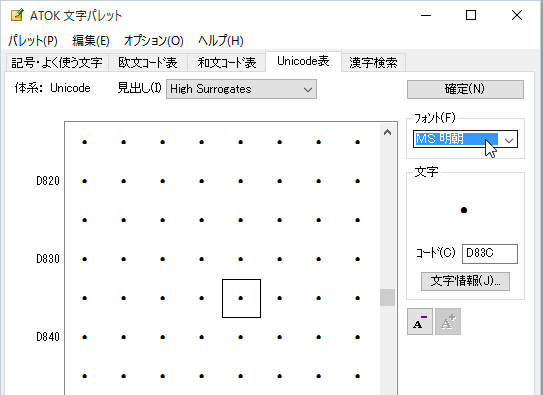
Task: Click the highlighted D83C character cell
Action: 241,298
